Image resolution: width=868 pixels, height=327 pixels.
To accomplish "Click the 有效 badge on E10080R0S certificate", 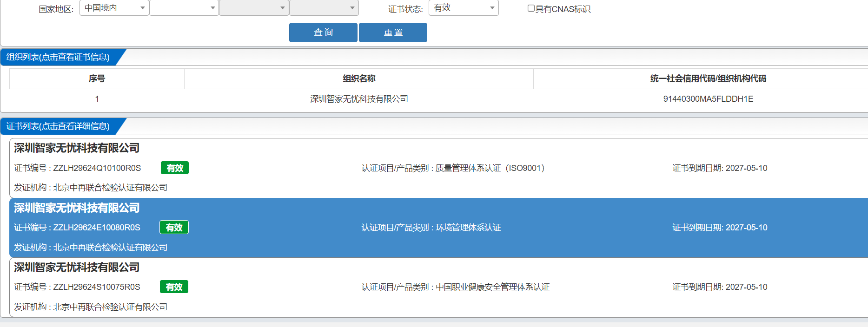I will coord(174,228).
